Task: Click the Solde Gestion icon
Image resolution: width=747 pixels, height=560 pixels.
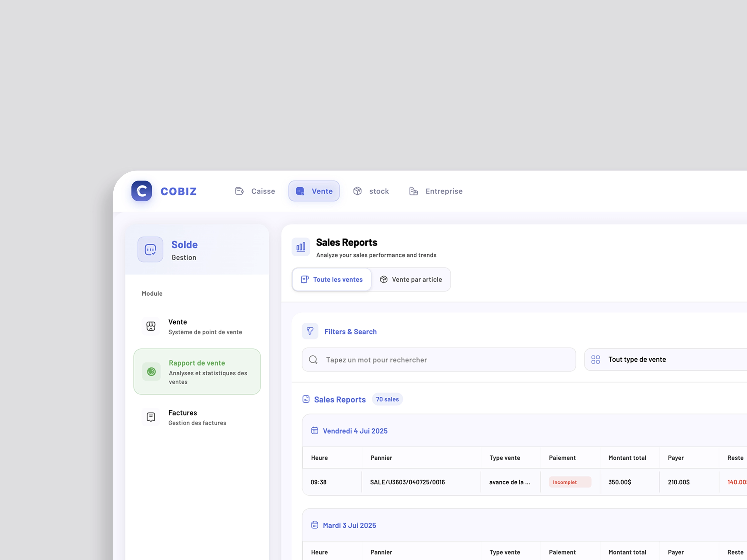Action: coord(150,249)
